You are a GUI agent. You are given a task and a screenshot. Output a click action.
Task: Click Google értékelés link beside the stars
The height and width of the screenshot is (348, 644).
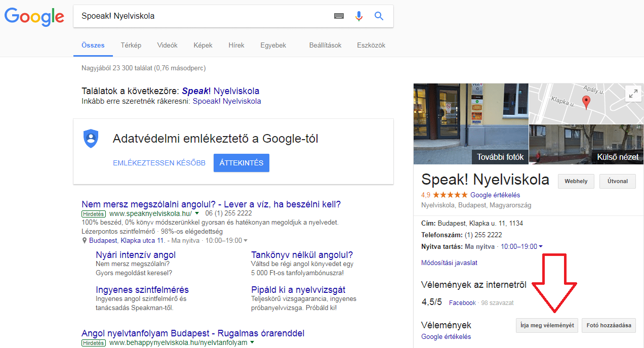495,195
